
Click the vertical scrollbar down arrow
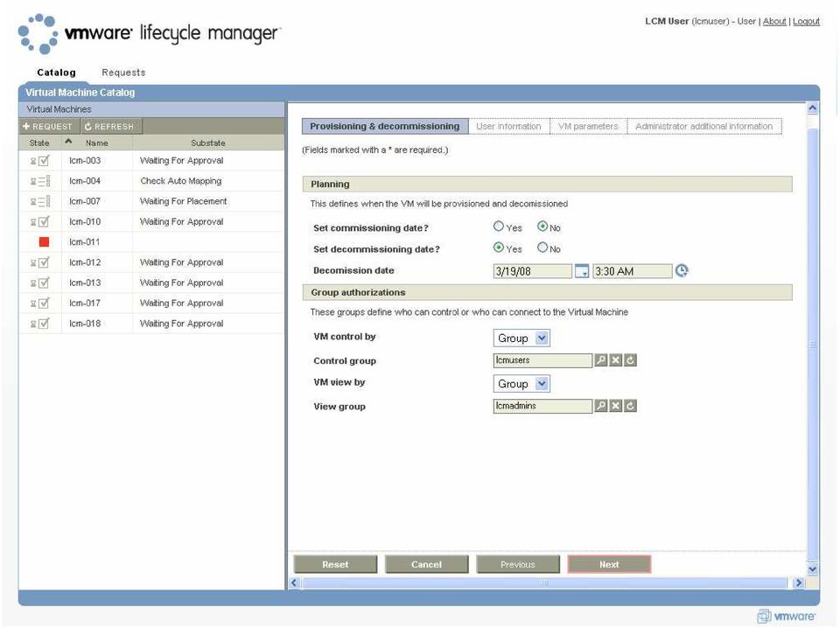[812, 569]
